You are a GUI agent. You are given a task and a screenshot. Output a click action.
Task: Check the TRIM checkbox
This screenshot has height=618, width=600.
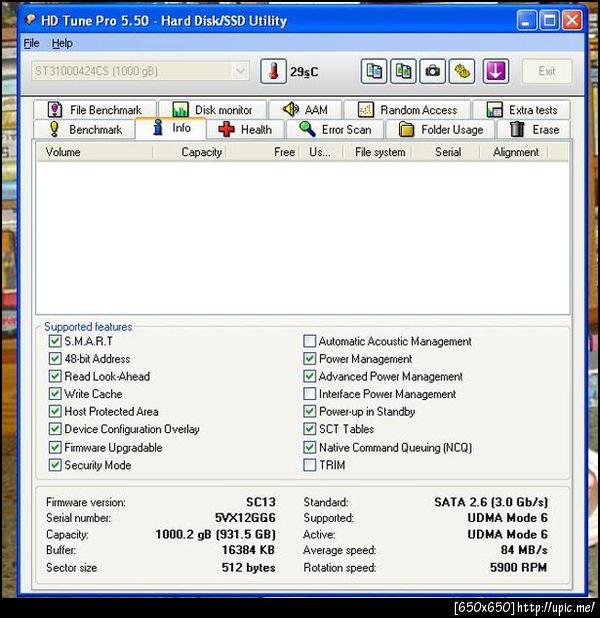[309, 465]
